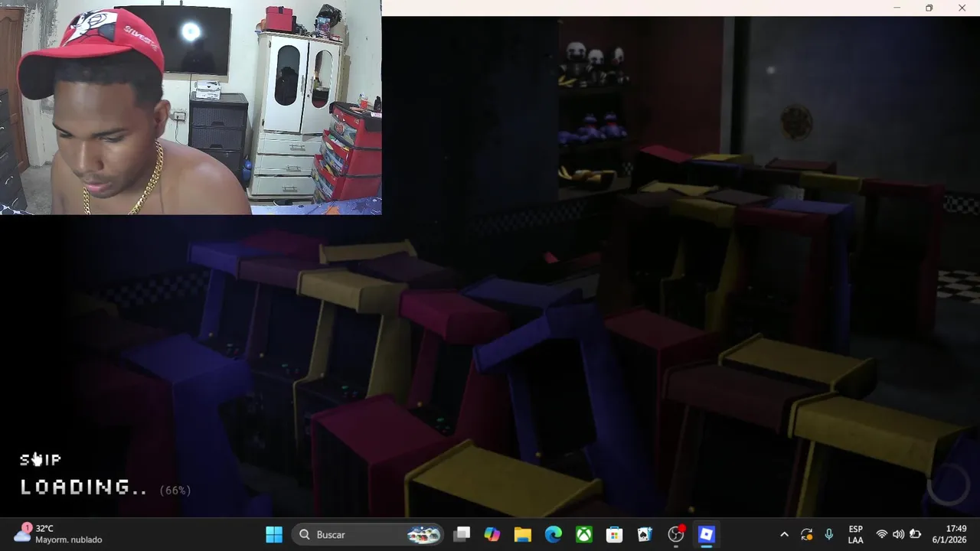Click the battery tray icon

pyautogui.click(x=915, y=534)
